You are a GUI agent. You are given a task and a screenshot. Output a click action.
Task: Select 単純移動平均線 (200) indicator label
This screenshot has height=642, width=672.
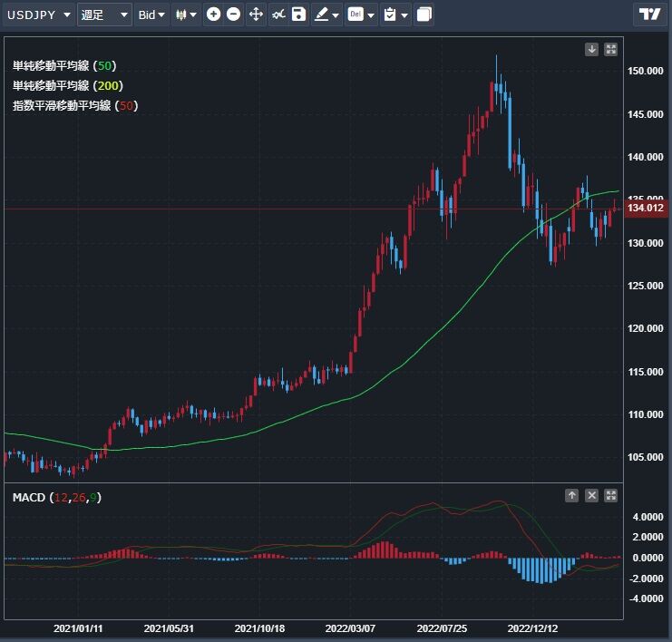[68, 86]
